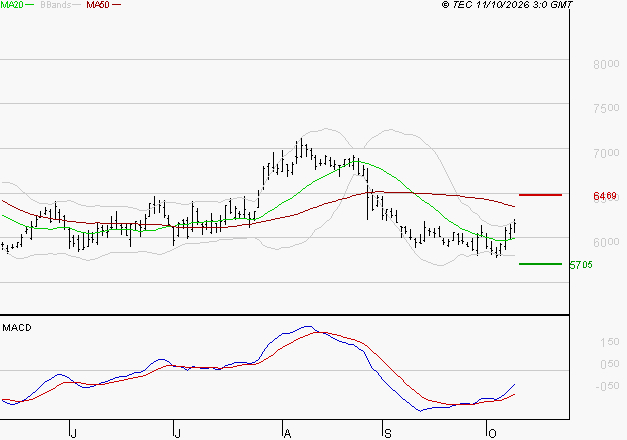Click the 050 MACD axis label
The image size is (627, 440).
610,364
